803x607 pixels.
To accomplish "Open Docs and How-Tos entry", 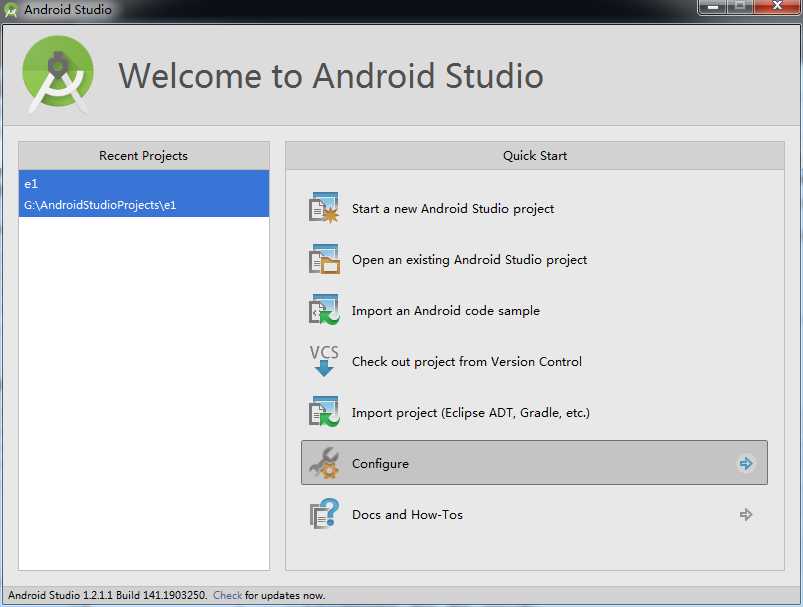I will (534, 514).
